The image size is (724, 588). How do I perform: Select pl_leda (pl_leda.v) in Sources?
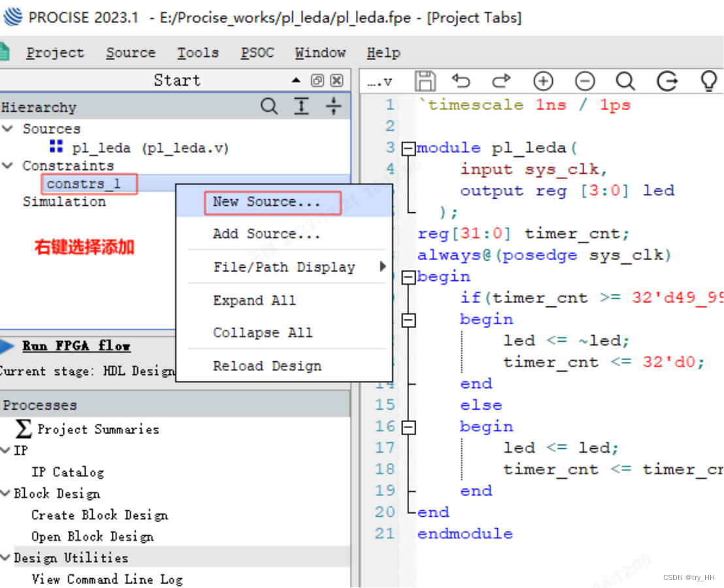tap(150, 148)
